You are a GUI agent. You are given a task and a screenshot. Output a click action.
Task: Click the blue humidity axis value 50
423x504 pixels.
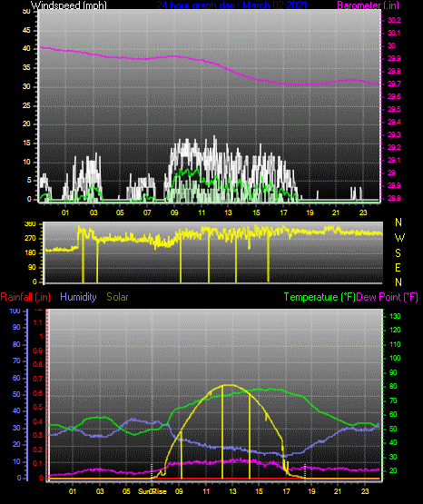[16, 394]
